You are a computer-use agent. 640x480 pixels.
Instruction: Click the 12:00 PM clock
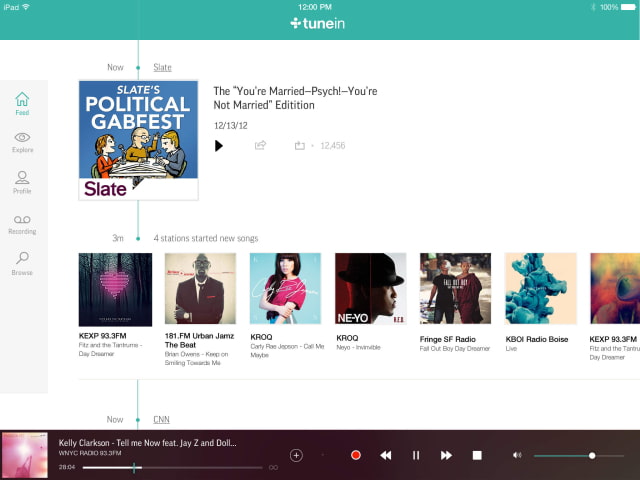click(314, 7)
